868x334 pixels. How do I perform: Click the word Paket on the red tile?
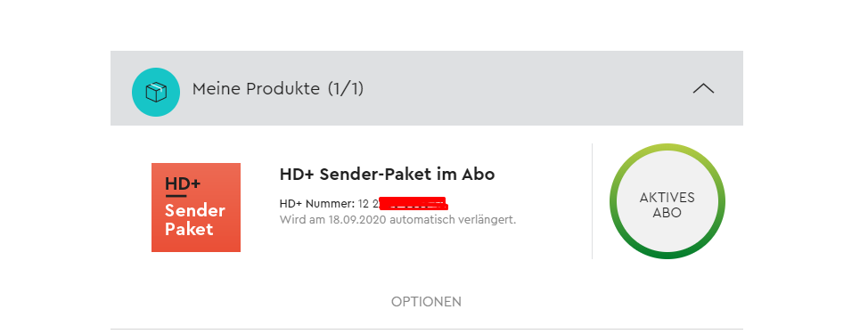(189, 229)
